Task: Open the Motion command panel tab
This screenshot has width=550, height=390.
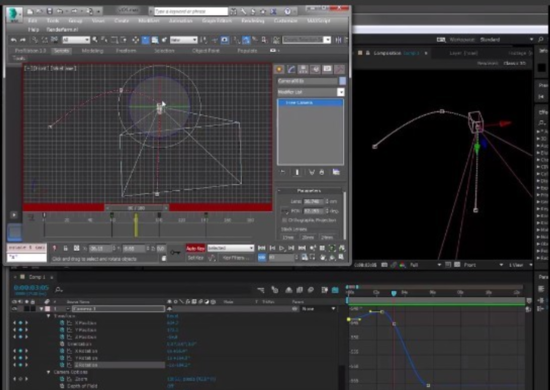Action: (315, 69)
